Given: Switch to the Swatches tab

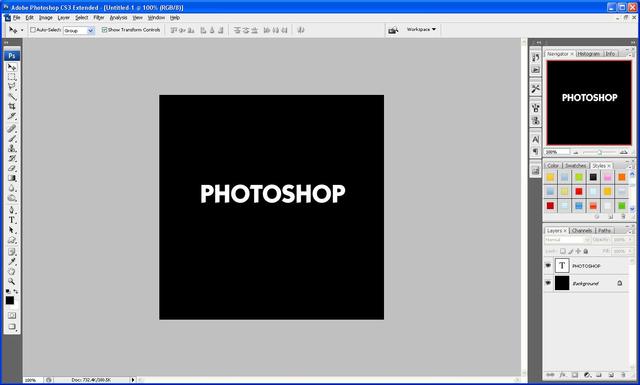Looking at the screenshot, I should (x=576, y=166).
